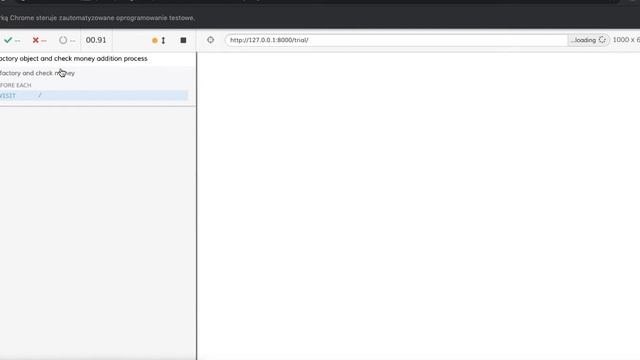
Task: Click the BEFORE EACH hook label
Action: pos(16,85)
